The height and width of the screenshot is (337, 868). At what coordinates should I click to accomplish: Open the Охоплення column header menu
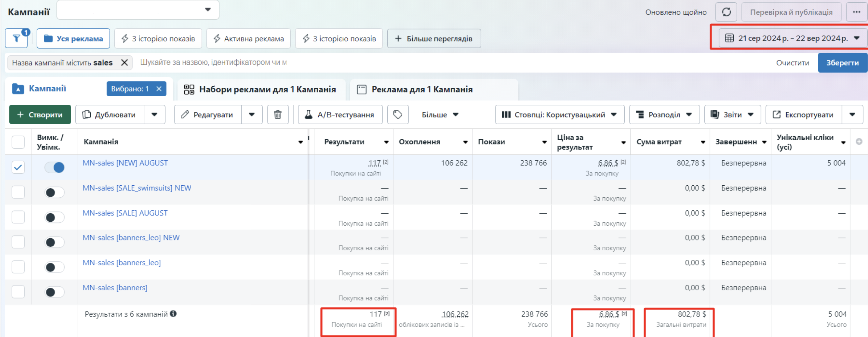pyautogui.click(x=465, y=142)
